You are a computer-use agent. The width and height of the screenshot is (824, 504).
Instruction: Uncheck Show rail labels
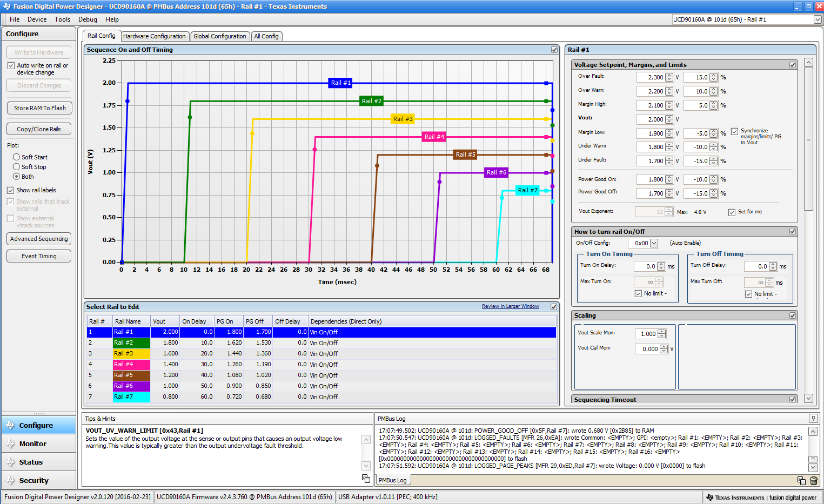[10, 190]
